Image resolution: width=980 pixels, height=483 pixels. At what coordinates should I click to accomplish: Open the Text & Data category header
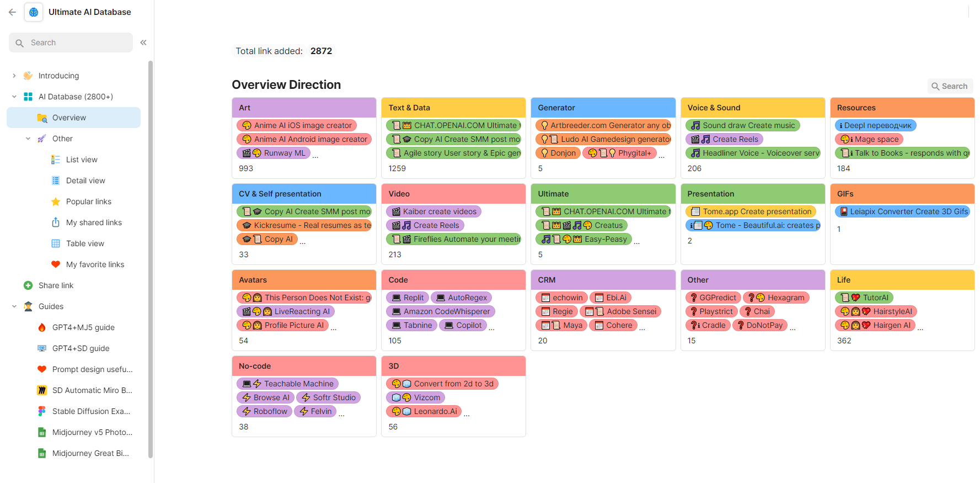pos(453,108)
